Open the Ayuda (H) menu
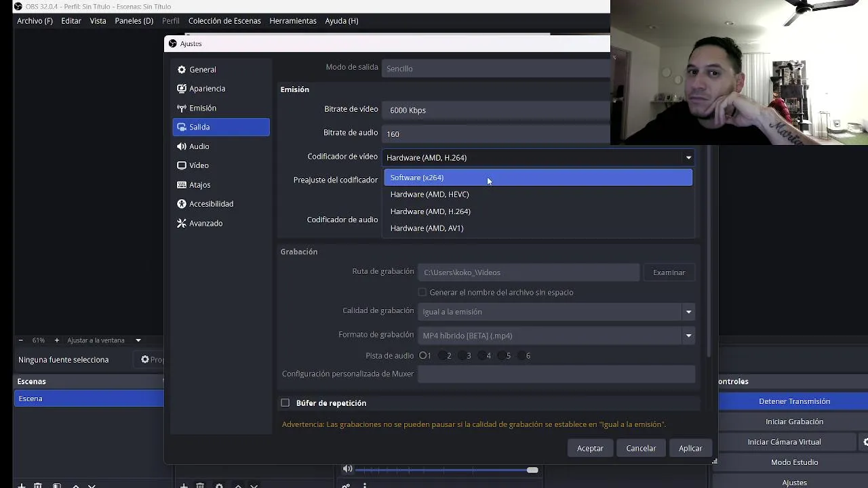 point(342,21)
